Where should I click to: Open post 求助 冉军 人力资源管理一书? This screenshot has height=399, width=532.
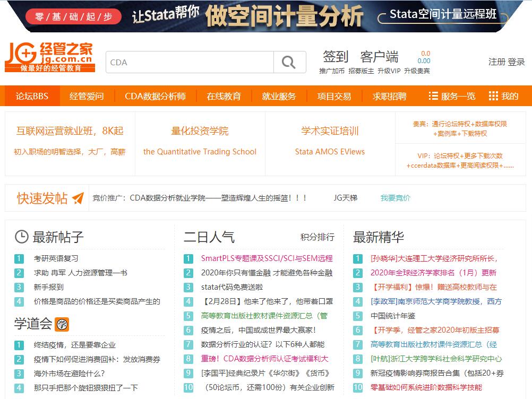point(80,273)
